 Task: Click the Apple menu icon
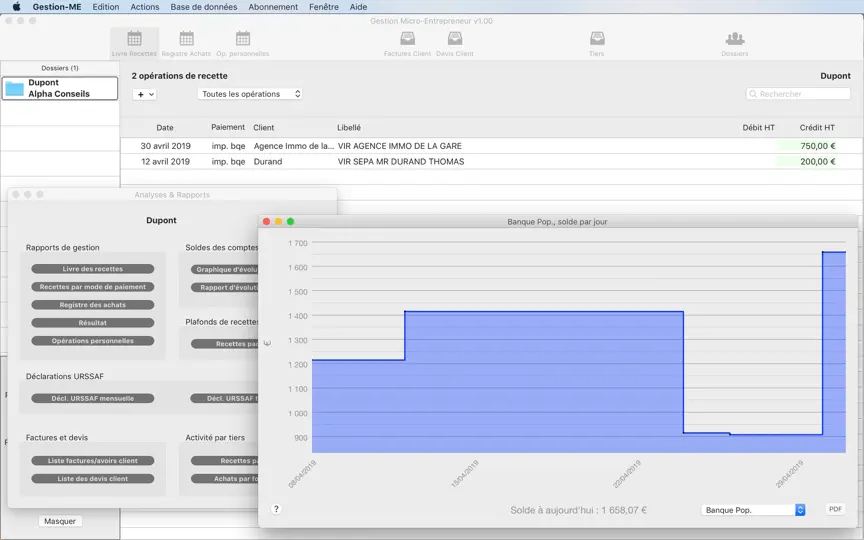(x=17, y=7)
